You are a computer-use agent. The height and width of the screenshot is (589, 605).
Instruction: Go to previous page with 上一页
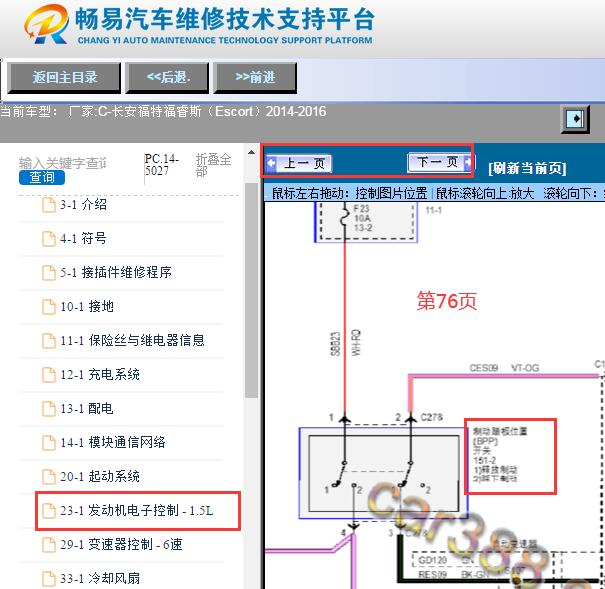tap(299, 164)
